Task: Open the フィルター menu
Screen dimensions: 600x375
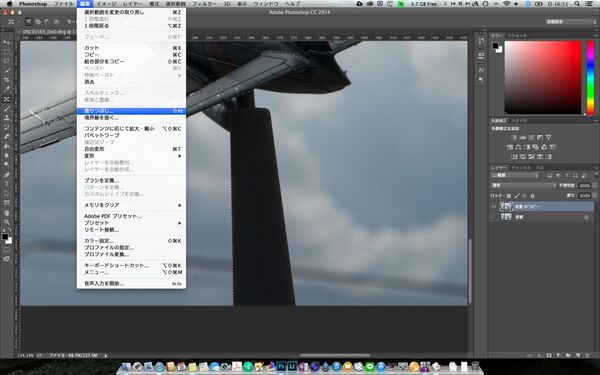Action: 204,4
